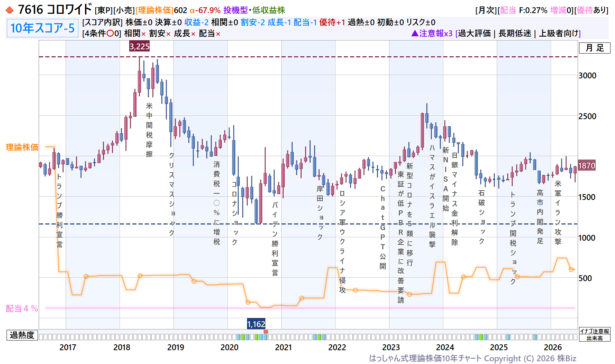Click the 2024 year axis label

coord(445,347)
